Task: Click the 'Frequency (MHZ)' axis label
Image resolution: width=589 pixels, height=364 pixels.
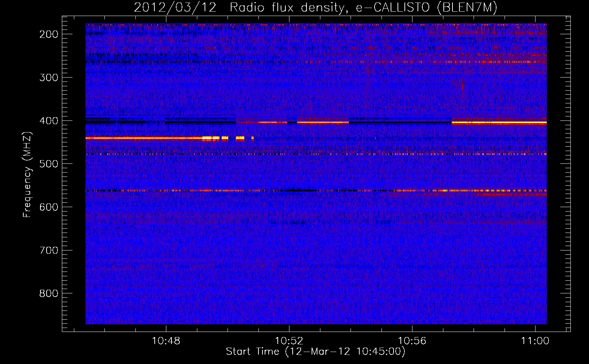Action: click(x=27, y=175)
